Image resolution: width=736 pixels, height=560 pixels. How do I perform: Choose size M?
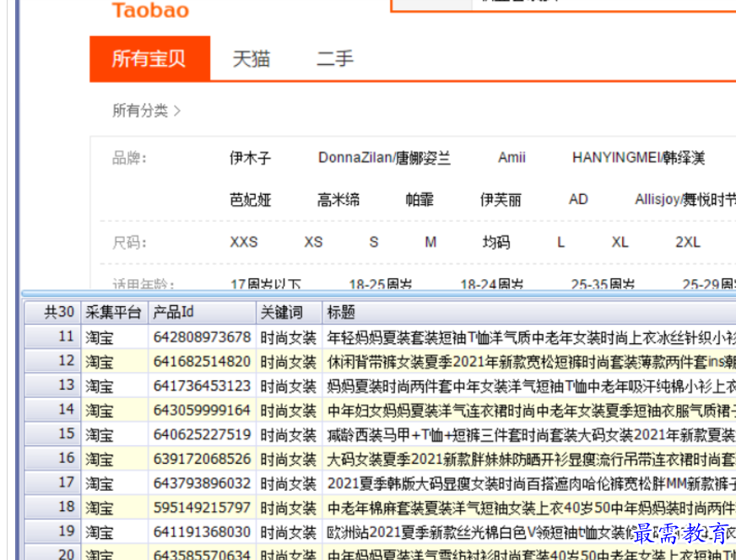tap(430, 242)
